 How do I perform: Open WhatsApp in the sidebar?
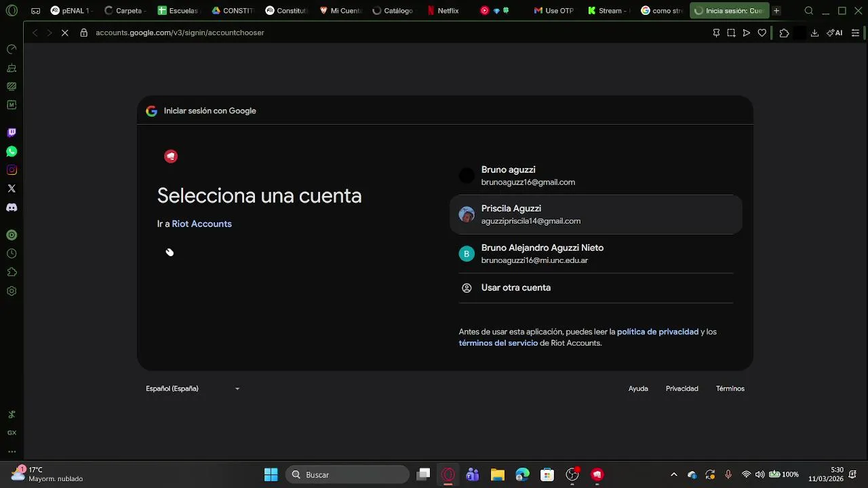coord(12,152)
